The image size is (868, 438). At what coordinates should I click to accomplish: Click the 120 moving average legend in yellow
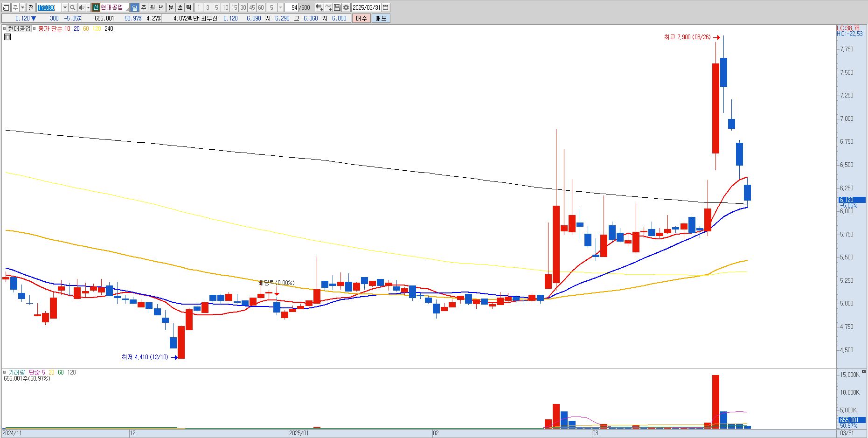tap(97, 28)
